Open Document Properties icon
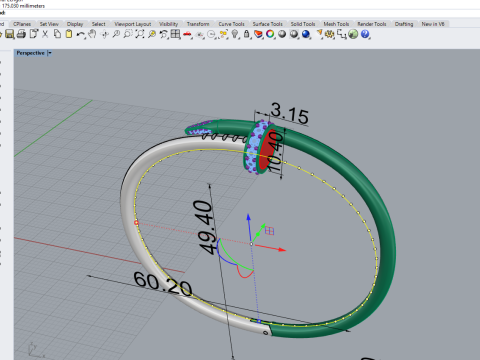Screen dimensions: 480x360 (34, 34)
